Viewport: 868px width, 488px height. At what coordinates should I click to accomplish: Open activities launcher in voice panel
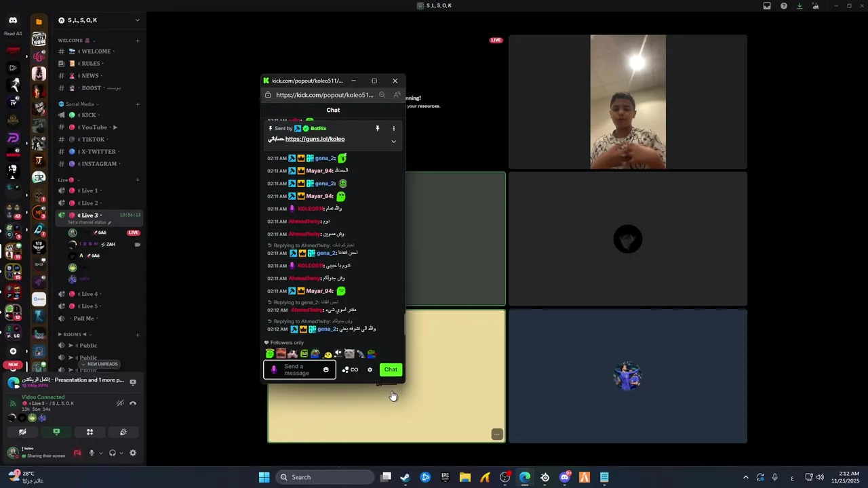(x=90, y=432)
